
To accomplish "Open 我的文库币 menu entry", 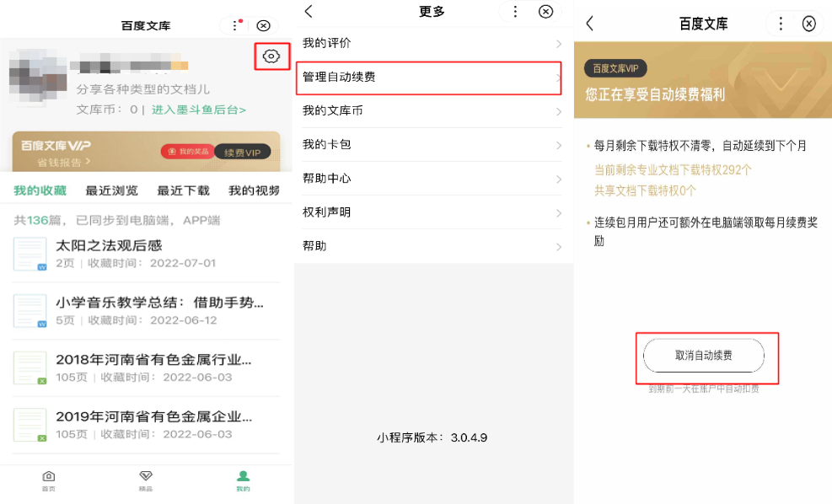I will [x=432, y=111].
